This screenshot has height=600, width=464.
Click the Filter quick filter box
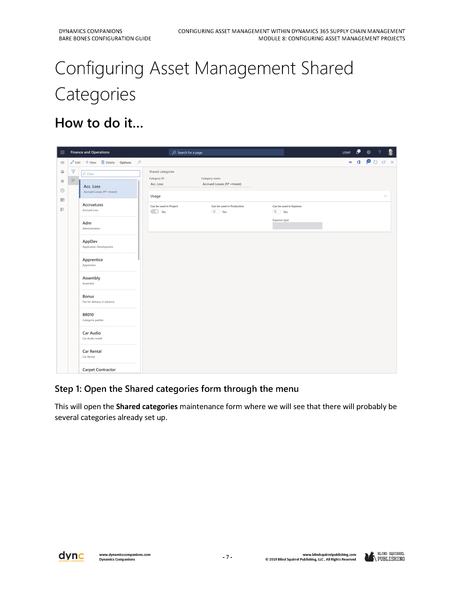pyautogui.click(x=111, y=174)
